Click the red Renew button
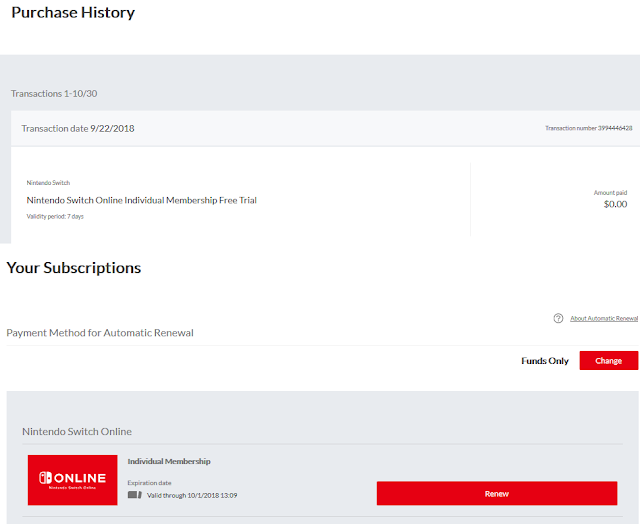The image size is (640, 524). click(x=497, y=493)
